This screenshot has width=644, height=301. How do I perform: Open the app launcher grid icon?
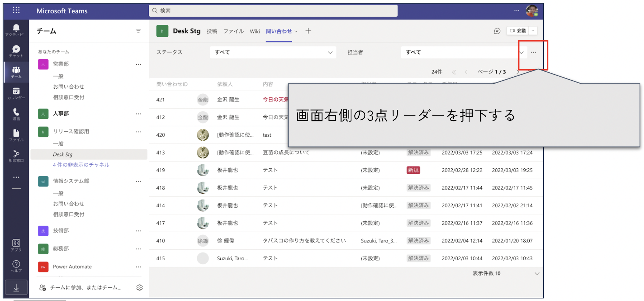pos(16,10)
